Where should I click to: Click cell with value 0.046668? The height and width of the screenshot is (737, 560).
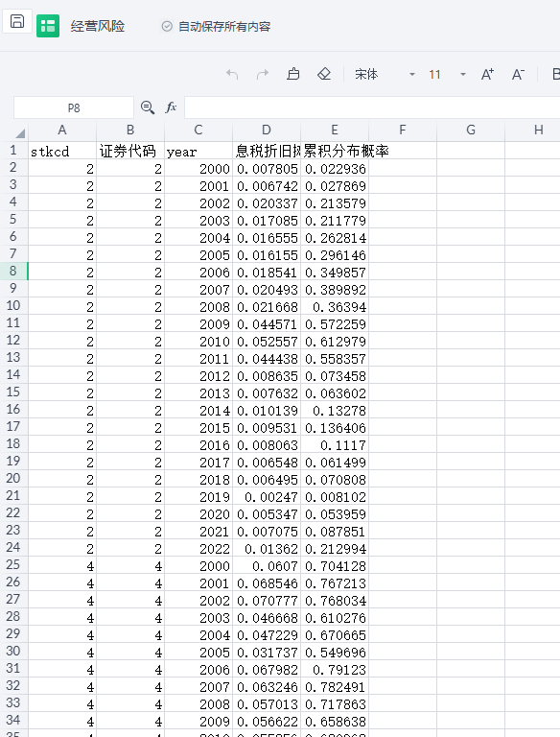[x=267, y=618]
